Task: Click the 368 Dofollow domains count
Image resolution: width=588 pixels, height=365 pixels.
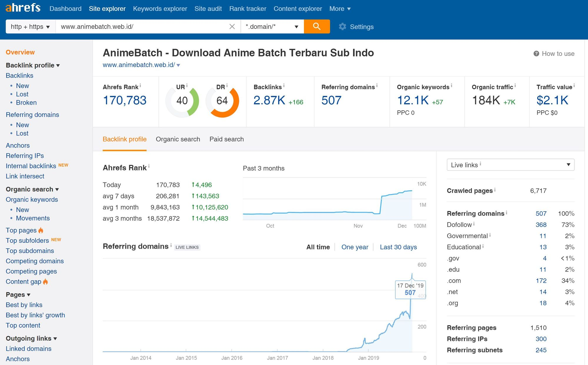Action: (x=541, y=225)
